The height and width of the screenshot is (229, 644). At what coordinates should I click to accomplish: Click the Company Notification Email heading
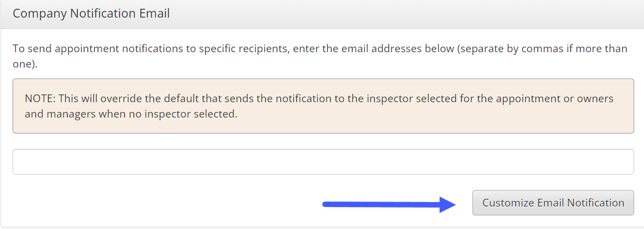click(x=91, y=14)
